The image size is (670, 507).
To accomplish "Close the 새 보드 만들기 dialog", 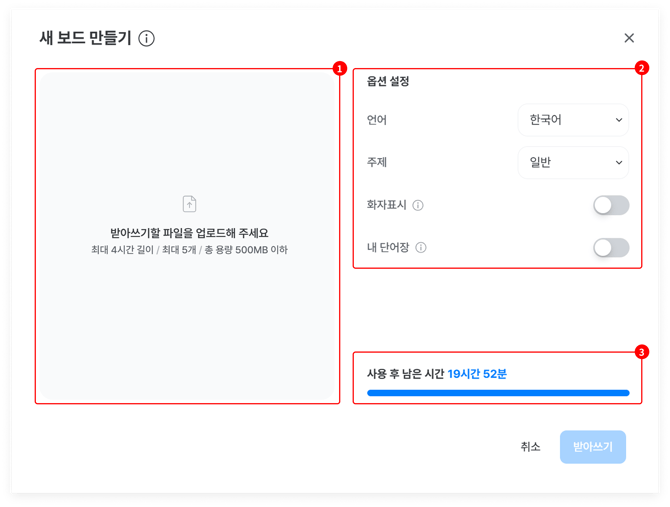I will tap(629, 38).
